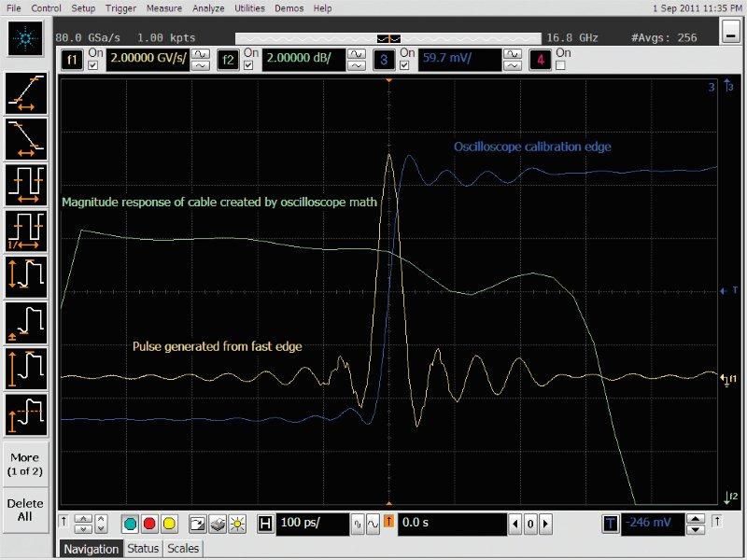
Task: Click the red Stop acquisition button
Action: (148, 524)
